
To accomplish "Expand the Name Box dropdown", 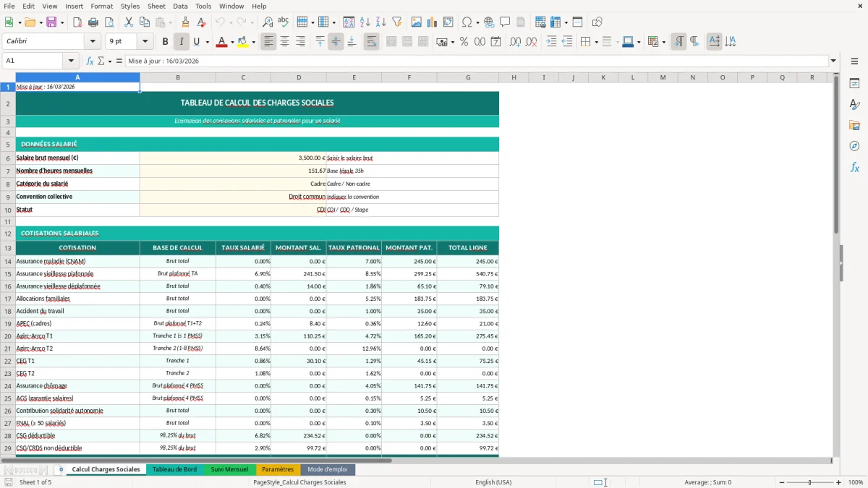I will tap(71, 61).
